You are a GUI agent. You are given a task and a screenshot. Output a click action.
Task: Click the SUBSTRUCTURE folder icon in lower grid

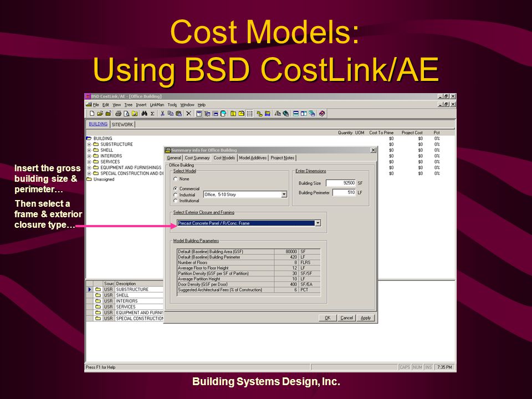coord(98,289)
